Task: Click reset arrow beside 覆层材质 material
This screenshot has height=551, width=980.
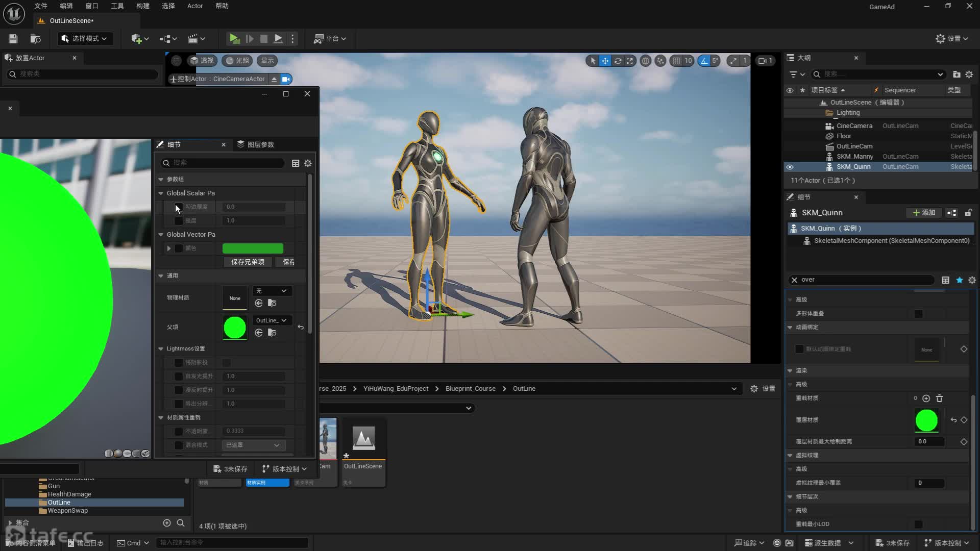Action: (953, 420)
